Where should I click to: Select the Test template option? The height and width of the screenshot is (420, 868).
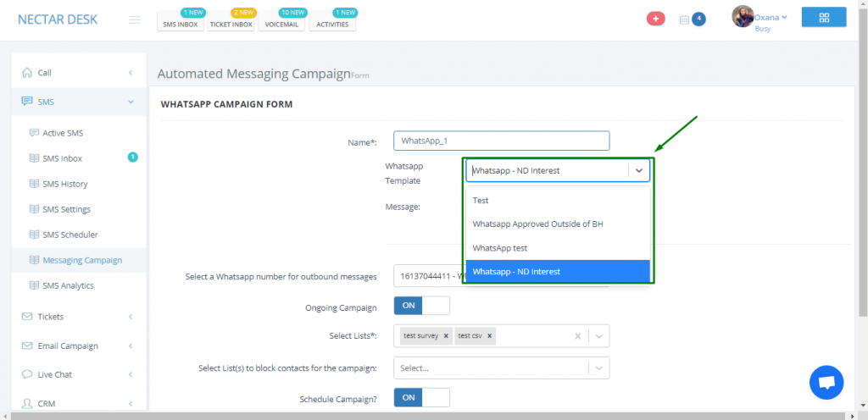tap(558, 200)
